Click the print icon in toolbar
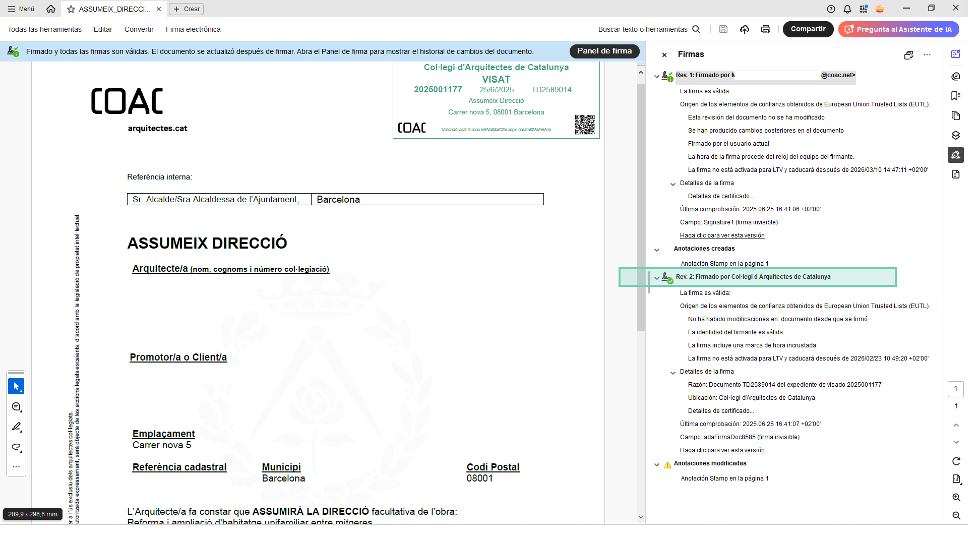The image size is (980, 539). [x=765, y=29]
